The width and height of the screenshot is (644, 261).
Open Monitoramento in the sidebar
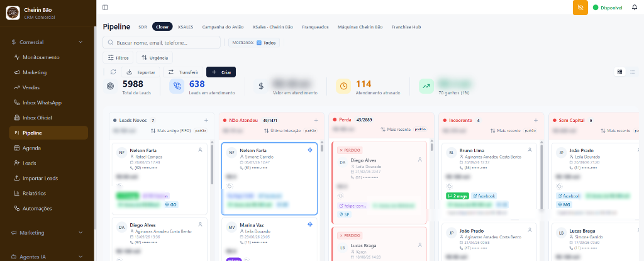(x=48, y=57)
